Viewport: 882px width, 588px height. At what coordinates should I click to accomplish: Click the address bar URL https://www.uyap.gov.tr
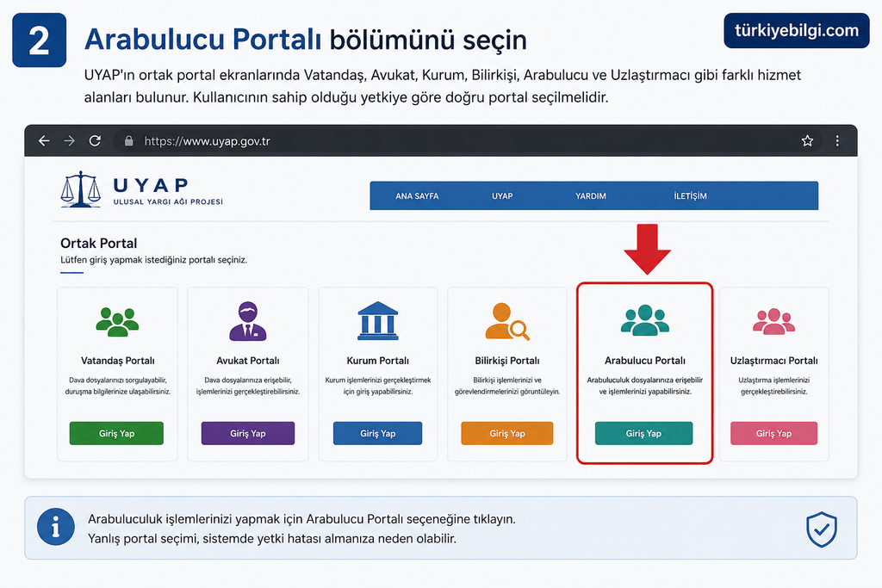pyautogui.click(x=207, y=141)
